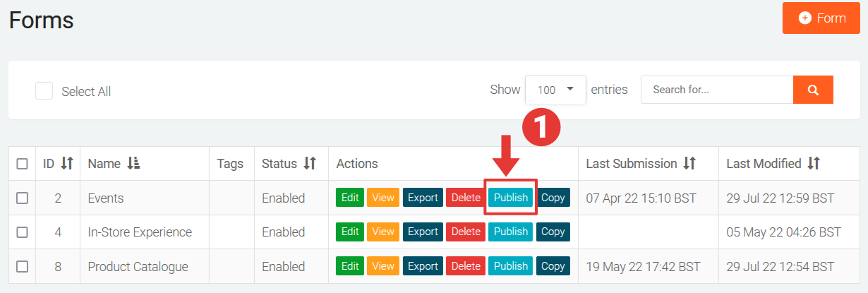Image resolution: width=868 pixels, height=293 pixels.
Task: Check the Events row checkbox
Action: click(x=22, y=198)
